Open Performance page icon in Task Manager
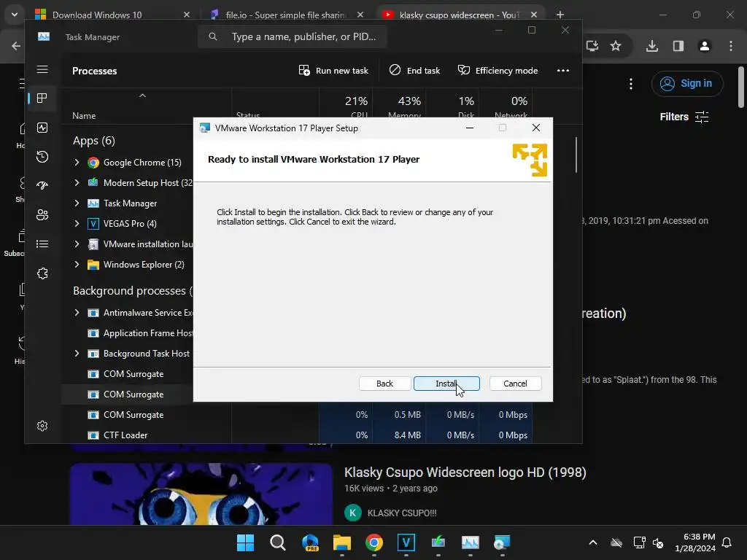 coord(42,128)
